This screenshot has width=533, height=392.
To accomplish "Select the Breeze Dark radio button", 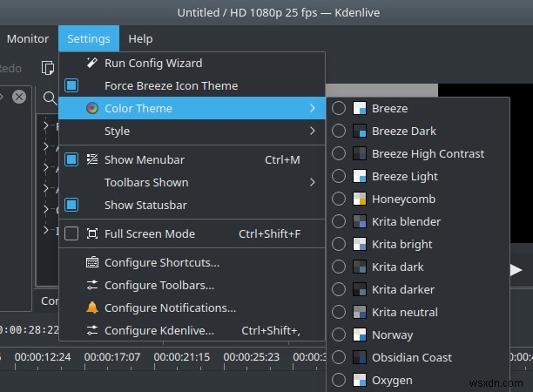I will 339,131.
